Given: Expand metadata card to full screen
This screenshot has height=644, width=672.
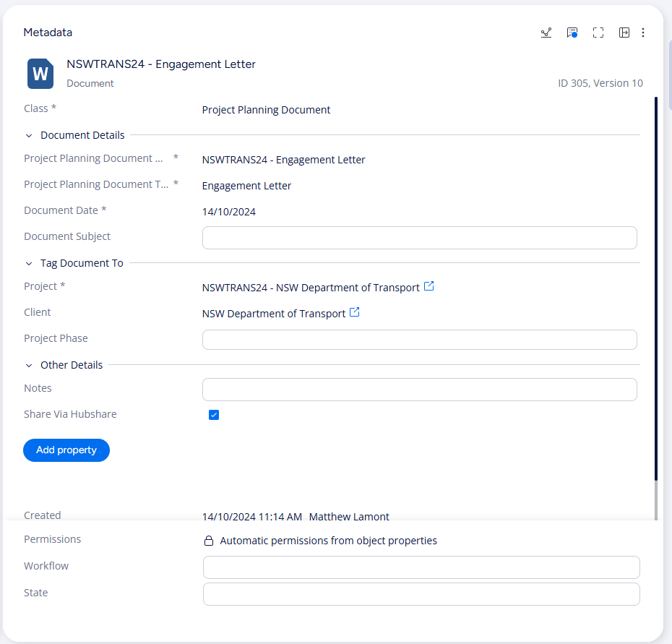Looking at the screenshot, I should tap(598, 33).
